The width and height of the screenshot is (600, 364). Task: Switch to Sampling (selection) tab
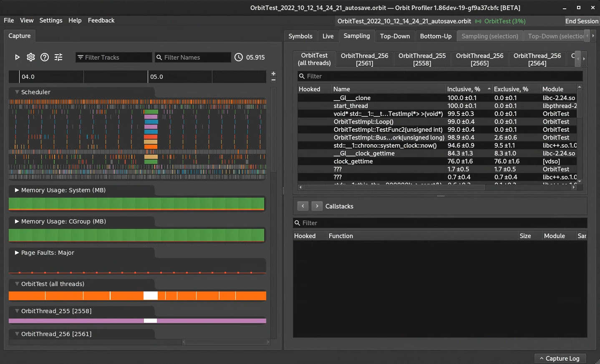point(490,36)
